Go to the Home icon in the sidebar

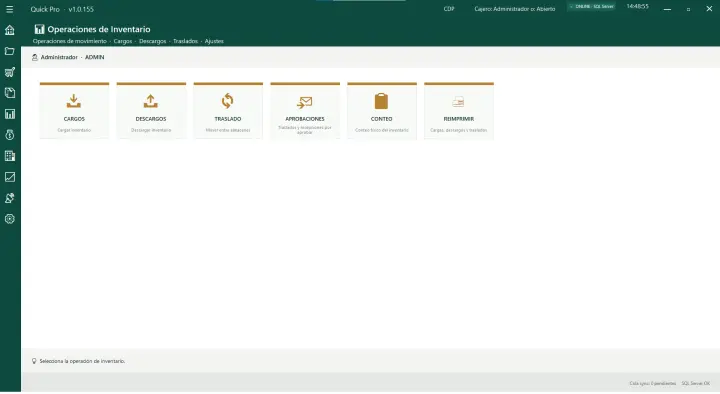click(10, 30)
